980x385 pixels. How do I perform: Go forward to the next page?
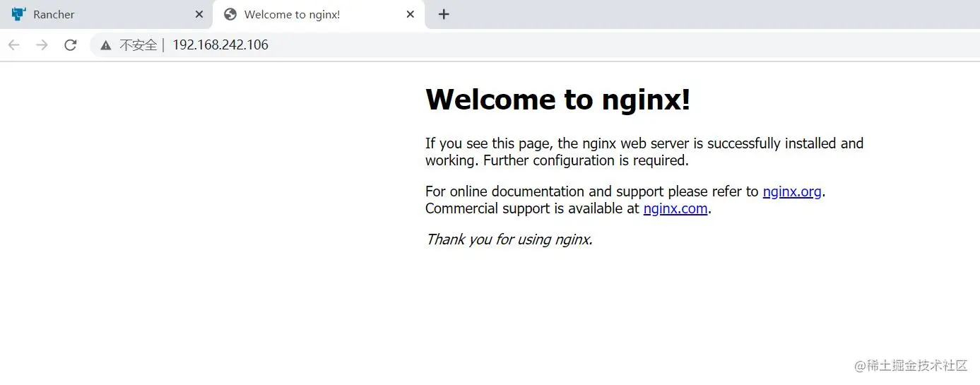[x=42, y=45]
